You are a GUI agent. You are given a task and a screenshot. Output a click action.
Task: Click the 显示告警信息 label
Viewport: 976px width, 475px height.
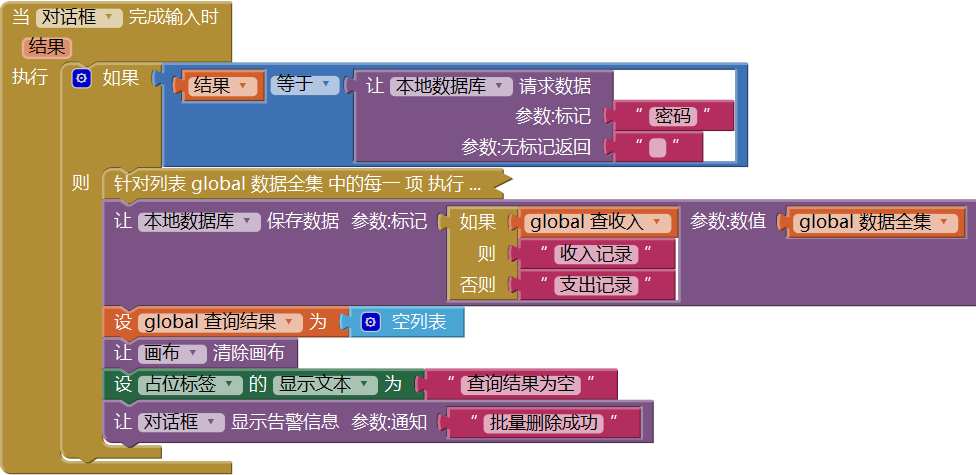click(x=285, y=421)
